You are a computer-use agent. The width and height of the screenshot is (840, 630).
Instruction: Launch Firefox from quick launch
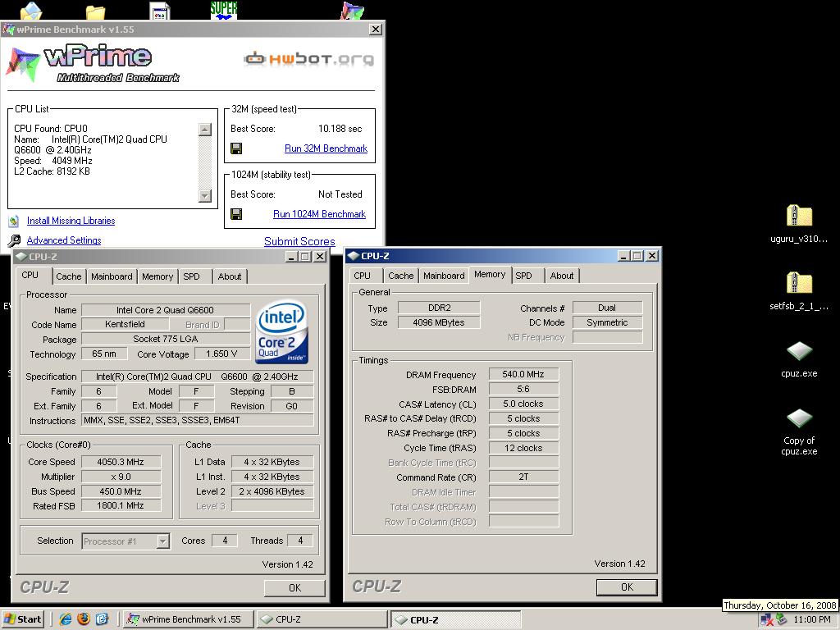click(x=84, y=619)
